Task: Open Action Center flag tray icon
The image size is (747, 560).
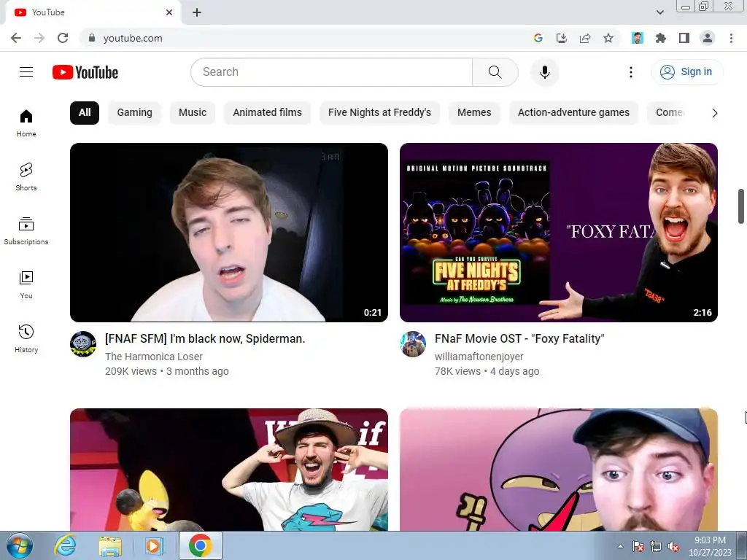Action: pyautogui.click(x=638, y=547)
